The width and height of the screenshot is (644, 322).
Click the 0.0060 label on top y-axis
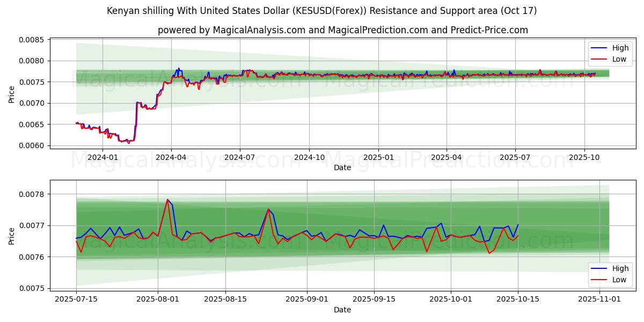[32, 145]
